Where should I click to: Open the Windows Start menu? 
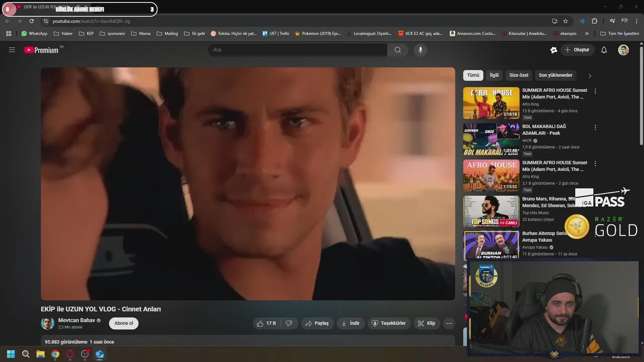pos(11,354)
